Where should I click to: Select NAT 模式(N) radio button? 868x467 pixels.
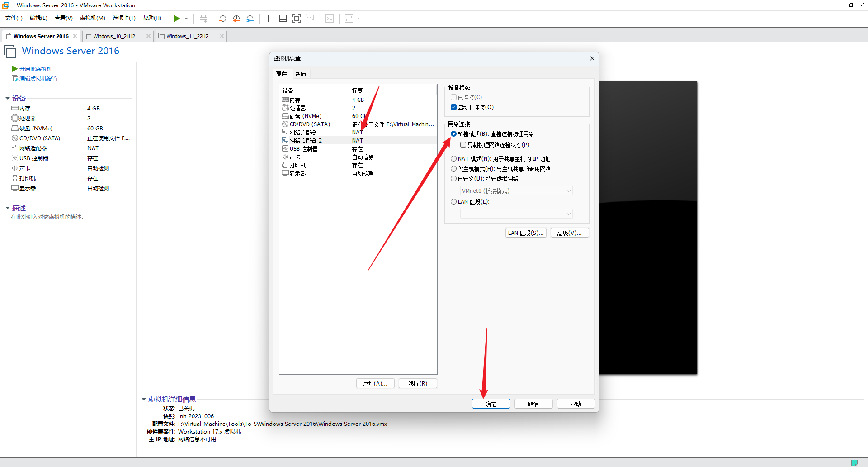coord(453,159)
